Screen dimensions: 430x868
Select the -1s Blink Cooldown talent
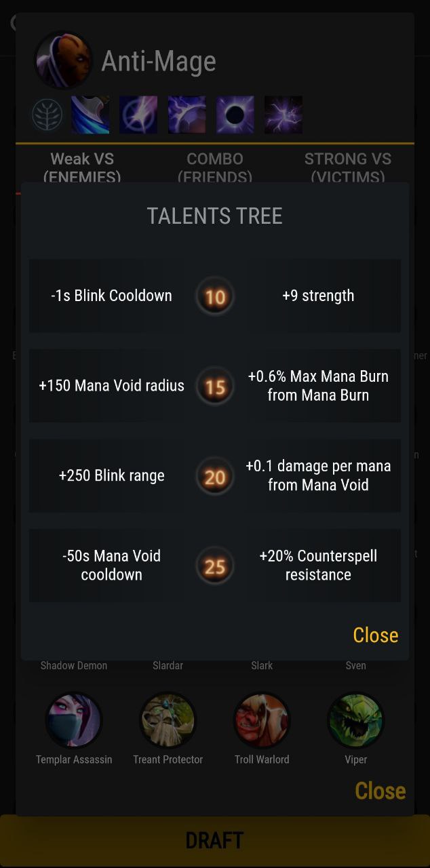pos(111,296)
